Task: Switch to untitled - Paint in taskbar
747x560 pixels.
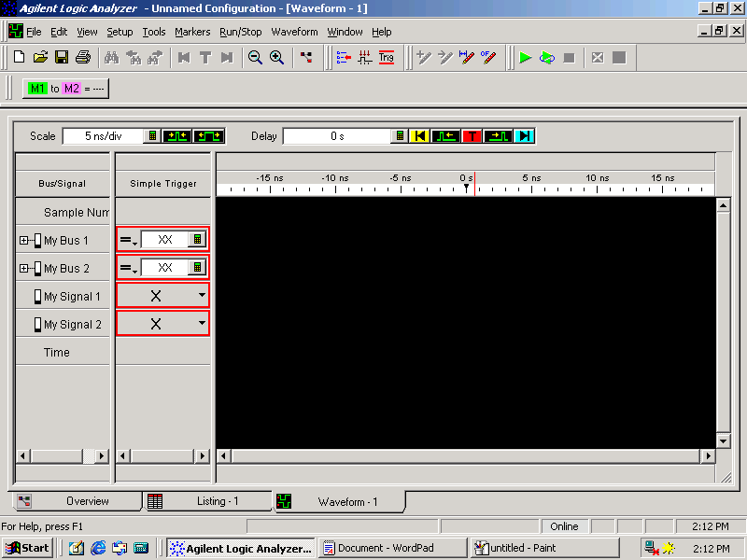Action: coord(545,548)
